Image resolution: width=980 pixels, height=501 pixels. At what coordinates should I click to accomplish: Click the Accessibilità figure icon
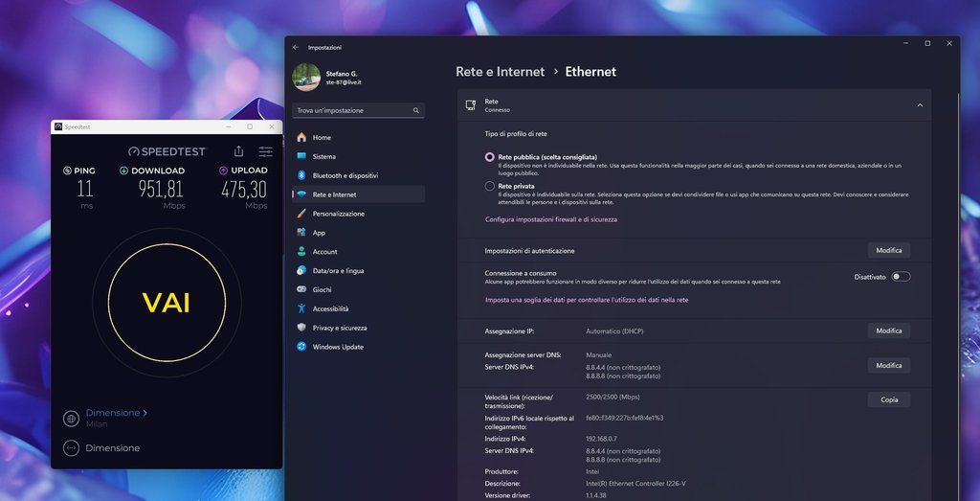[x=301, y=308]
